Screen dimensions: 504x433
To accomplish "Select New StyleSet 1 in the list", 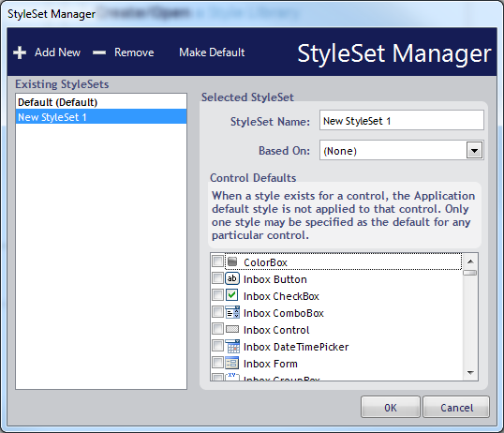I will click(101, 117).
